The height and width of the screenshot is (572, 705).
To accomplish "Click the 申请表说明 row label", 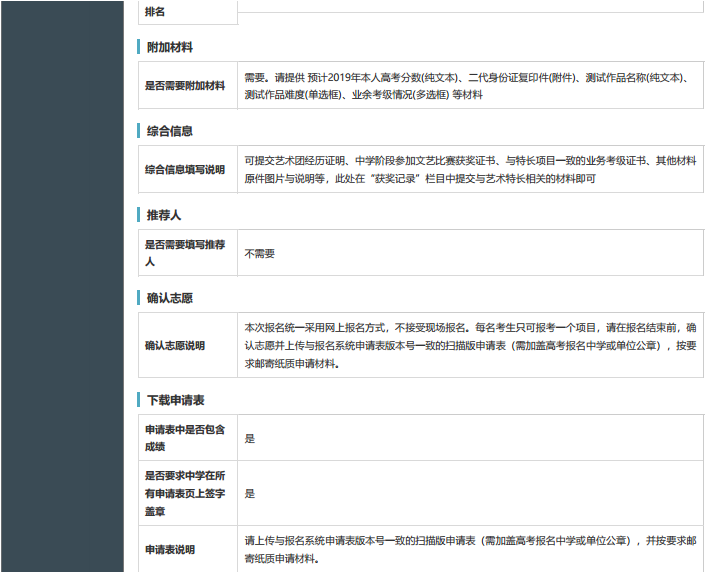I will click(x=170, y=550).
